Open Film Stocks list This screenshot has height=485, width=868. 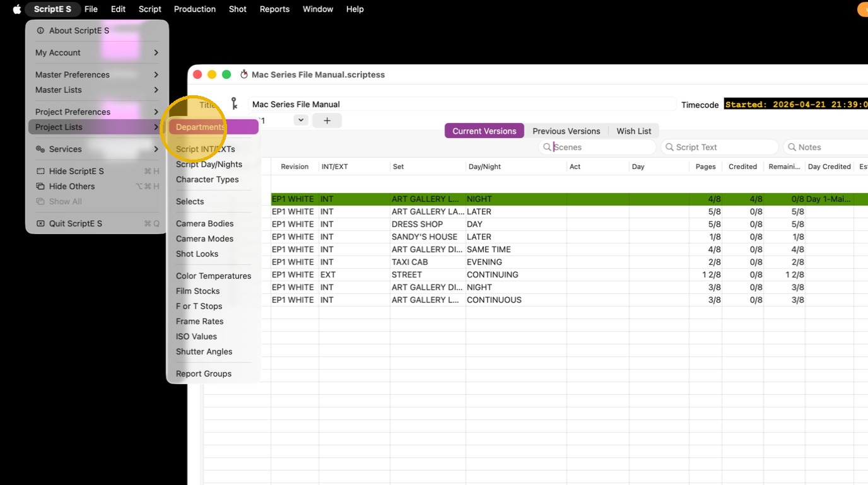coord(213,291)
